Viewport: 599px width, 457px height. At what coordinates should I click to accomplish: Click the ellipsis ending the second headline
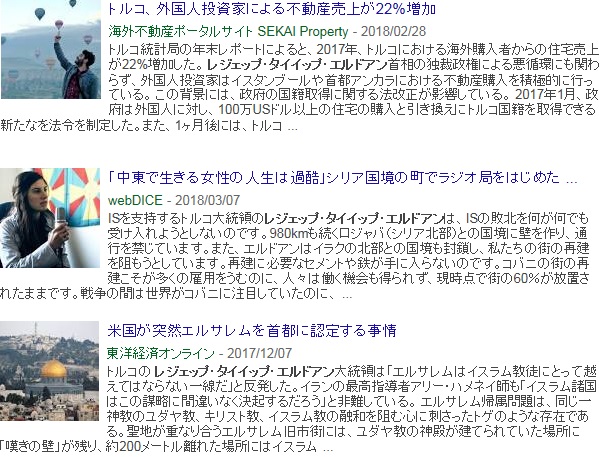click(571, 180)
